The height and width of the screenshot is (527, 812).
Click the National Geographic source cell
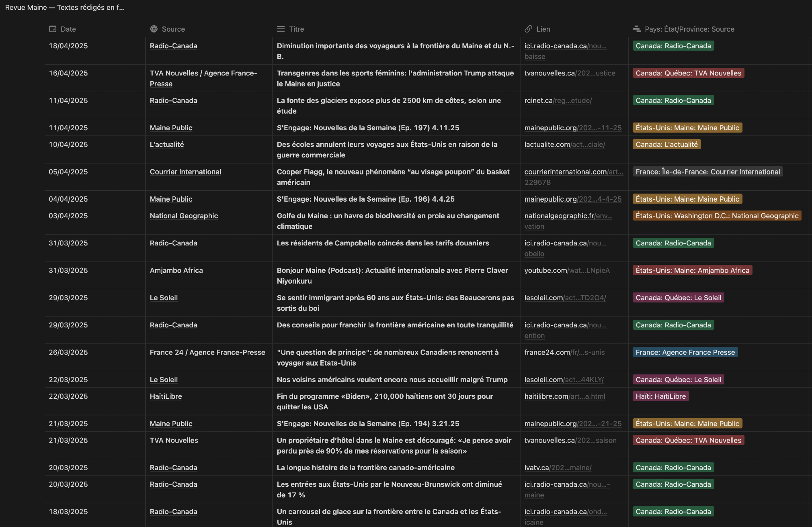pos(184,216)
